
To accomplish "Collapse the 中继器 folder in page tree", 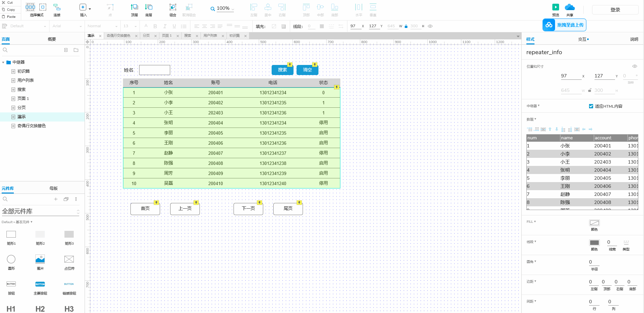I will (x=3, y=62).
